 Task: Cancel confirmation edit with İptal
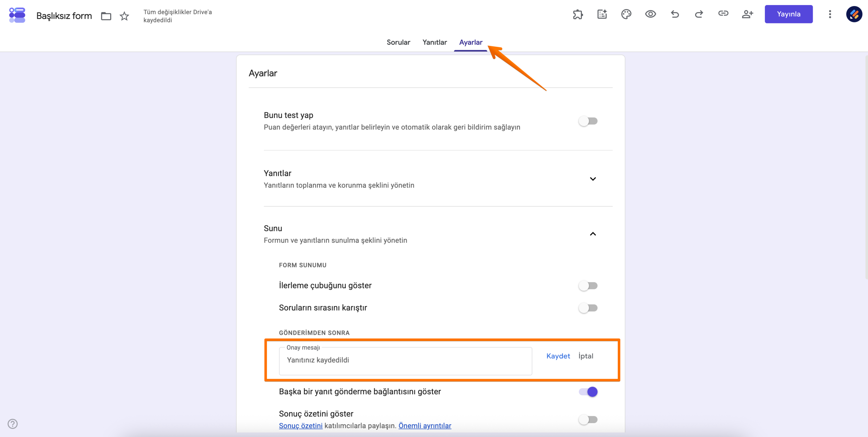pos(586,356)
